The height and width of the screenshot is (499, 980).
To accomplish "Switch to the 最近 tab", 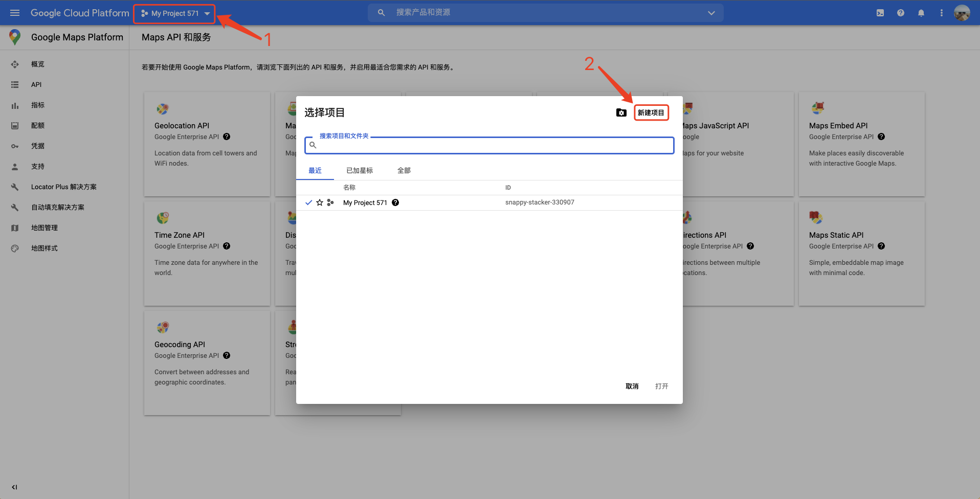I will (x=315, y=170).
